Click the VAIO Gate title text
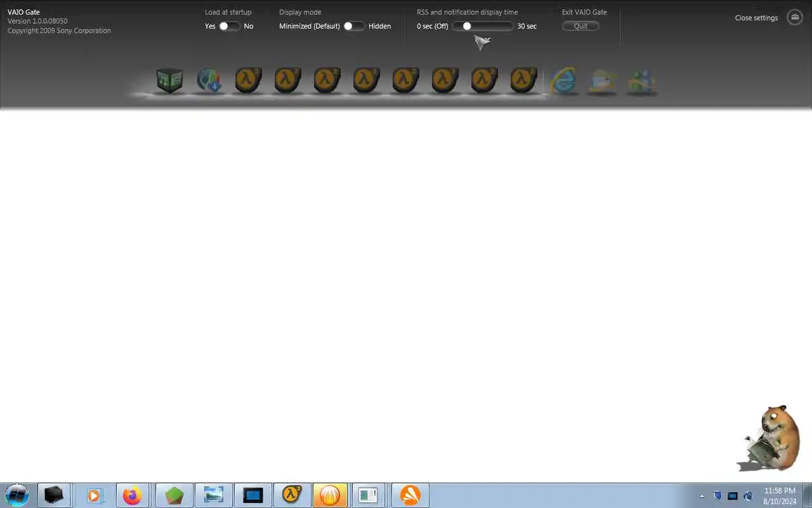The height and width of the screenshot is (508, 812). point(23,12)
